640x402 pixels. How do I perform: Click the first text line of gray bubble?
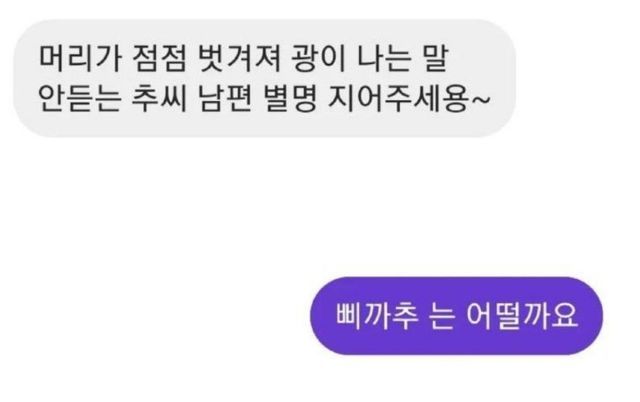(244, 58)
